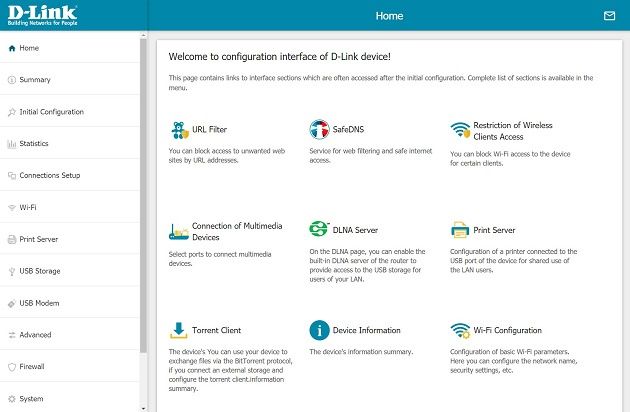Open the Torrent Client link

click(x=216, y=330)
